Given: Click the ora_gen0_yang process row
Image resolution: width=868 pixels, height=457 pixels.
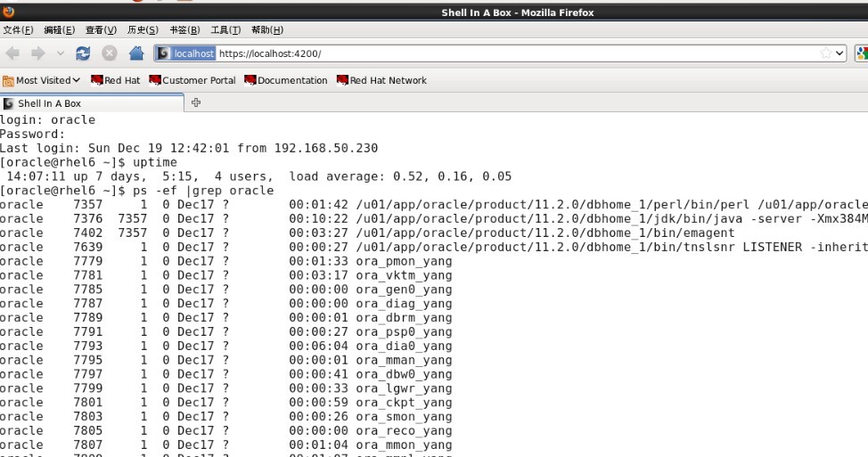Looking at the screenshot, I should pos(225,290).
